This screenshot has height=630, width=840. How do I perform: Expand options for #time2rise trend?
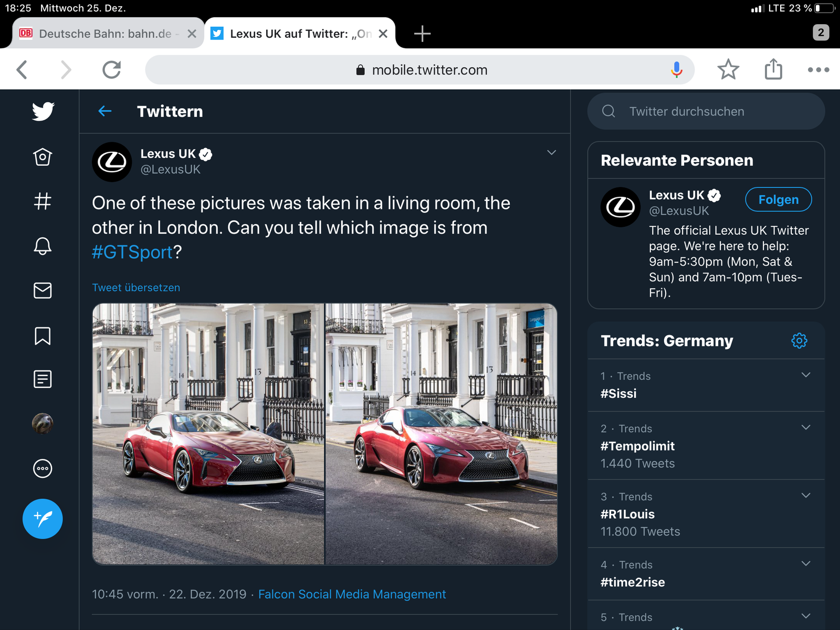(x=806, y=564)
